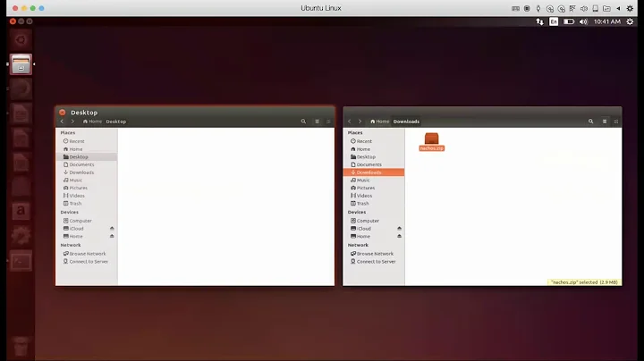Switch Desktop window to list view
This screenshot has width=644, height=361.
[317, 122]
